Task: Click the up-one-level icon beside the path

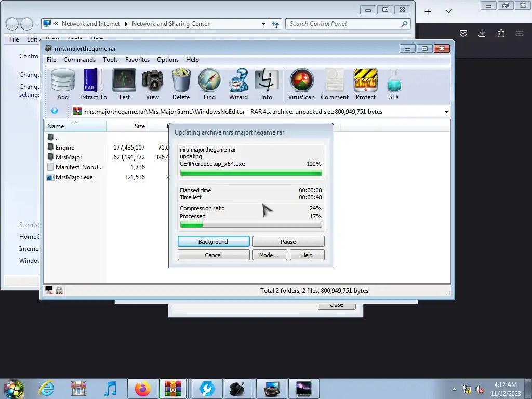Action: [54, 111]
